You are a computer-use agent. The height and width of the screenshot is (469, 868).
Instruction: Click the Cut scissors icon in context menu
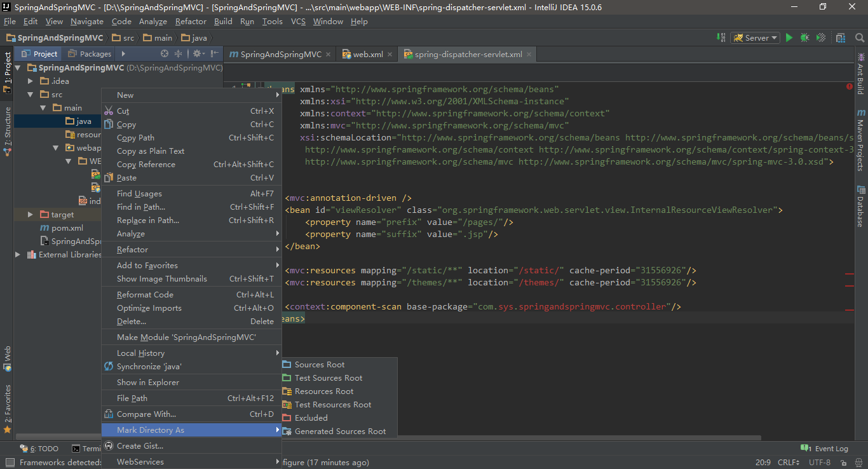(108, 111)
